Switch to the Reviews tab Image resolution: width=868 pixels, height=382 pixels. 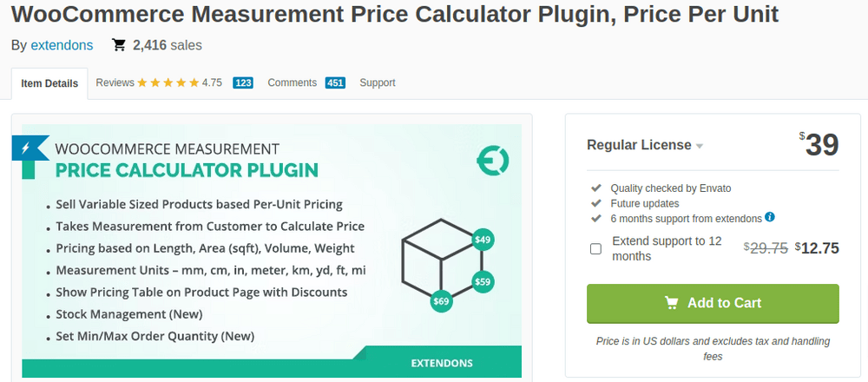(x=115, y=83)
